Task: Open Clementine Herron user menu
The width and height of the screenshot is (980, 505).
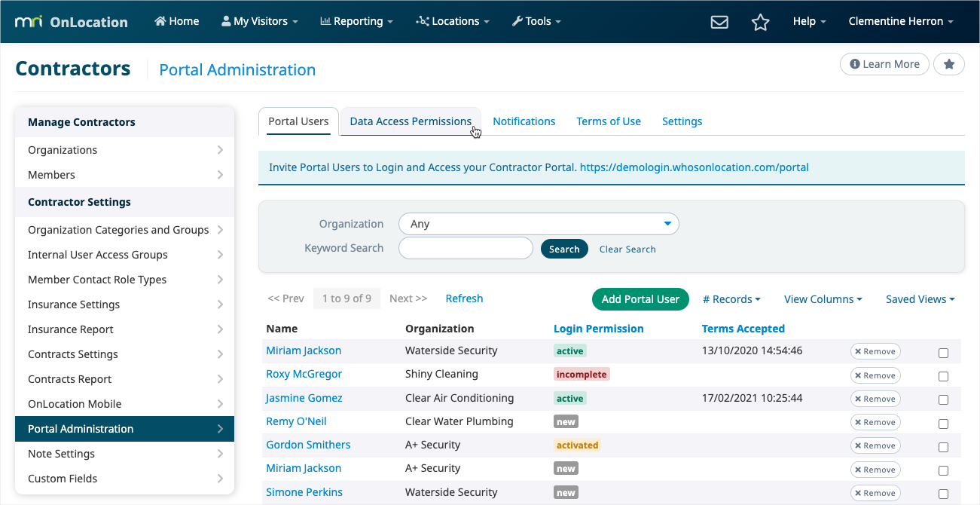Action: 901,21
